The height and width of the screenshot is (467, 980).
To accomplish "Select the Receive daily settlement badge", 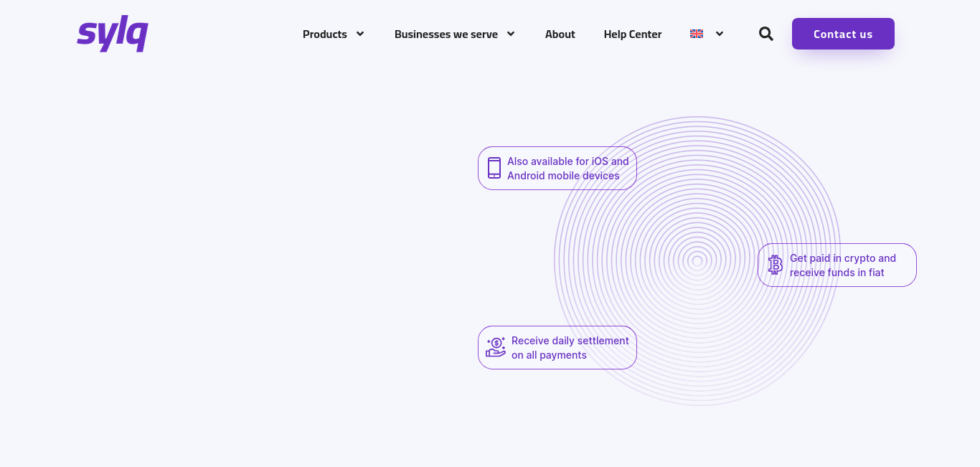I will tap(557, 347).
